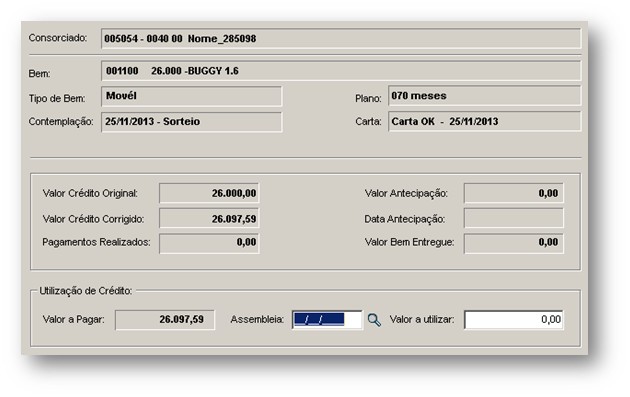Click the Tipo de Bem field Movél

point(192,96)
